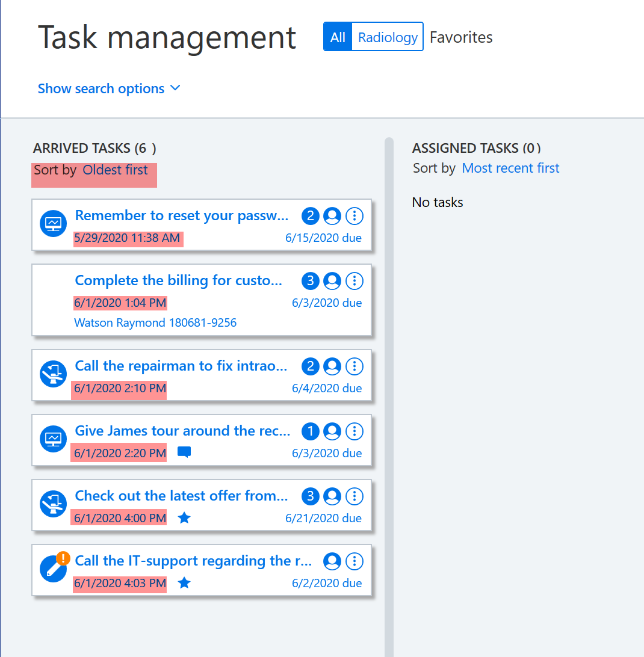Viewport: 644px width, 657px height.
Task: Click the user icon on 'Give James tour' task
Action: (332, 431)
